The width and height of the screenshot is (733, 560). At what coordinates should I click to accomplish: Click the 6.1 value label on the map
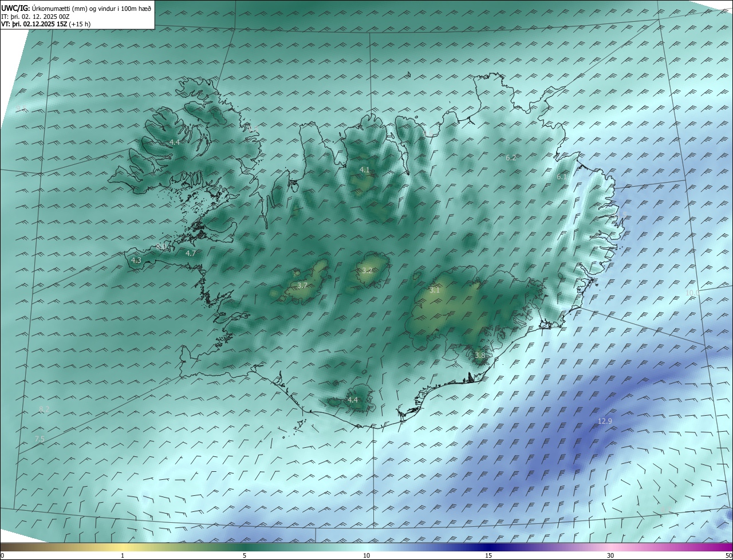pos(562,177)
